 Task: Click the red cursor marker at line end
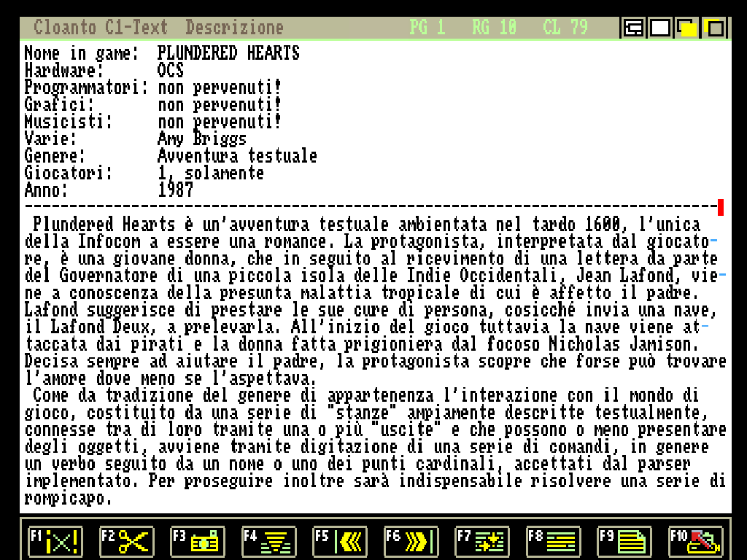point(721,208)
